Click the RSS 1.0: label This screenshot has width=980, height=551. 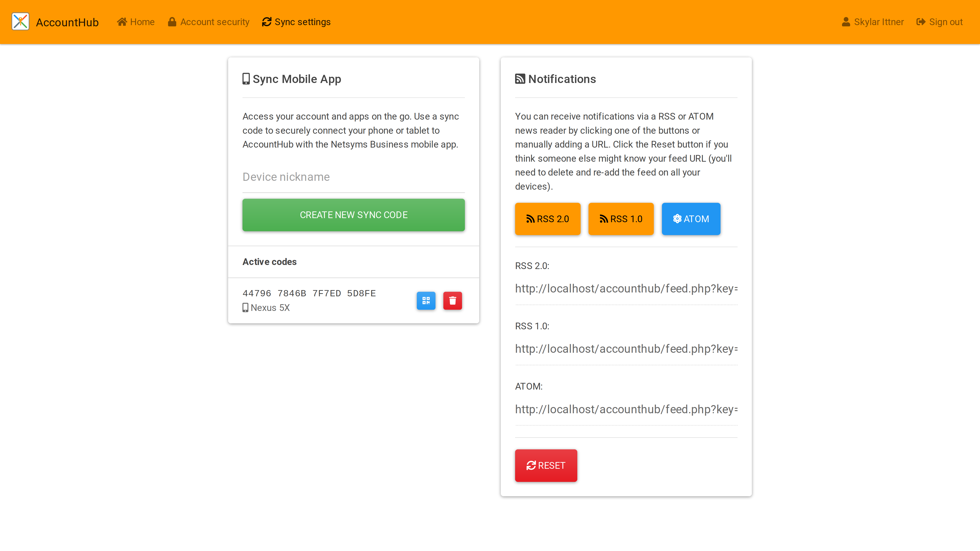pos(532,326)
